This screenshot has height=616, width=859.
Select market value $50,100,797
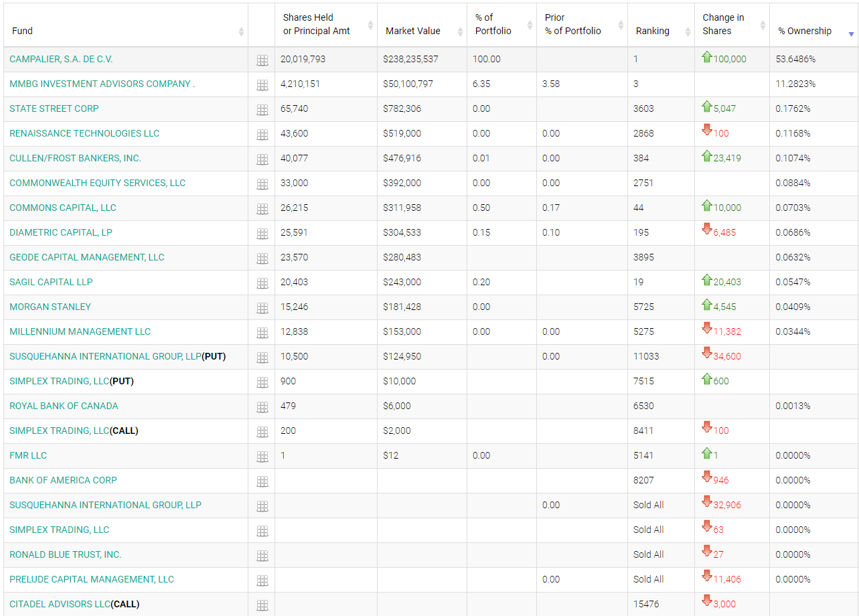(x=408, y=84)
